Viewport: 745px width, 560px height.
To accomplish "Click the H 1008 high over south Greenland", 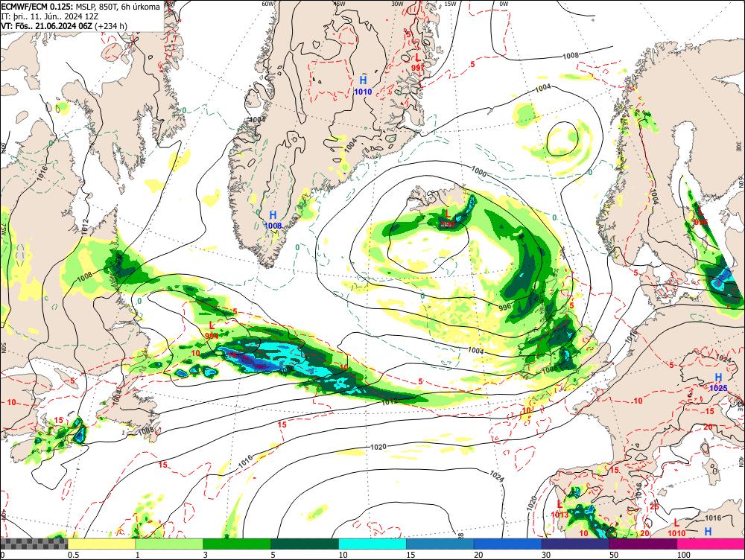I will click(x=273, y=220).
